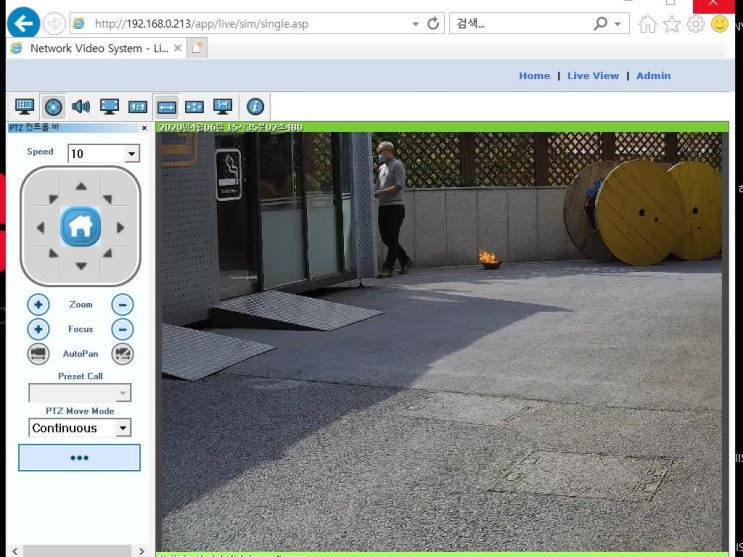Click the three-dots button below PTZ Move Mode
The width and height of the screenshot is (743, 557).
pos(79,458)
